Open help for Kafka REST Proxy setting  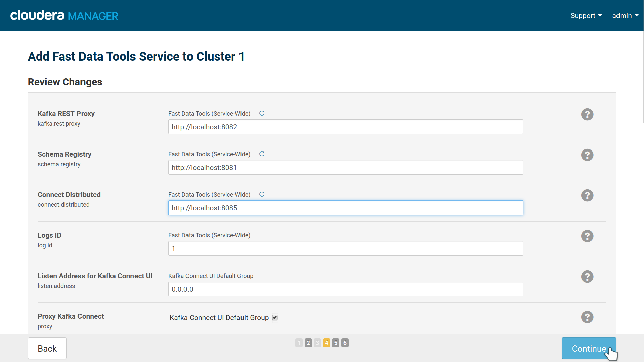click(587, 114)
